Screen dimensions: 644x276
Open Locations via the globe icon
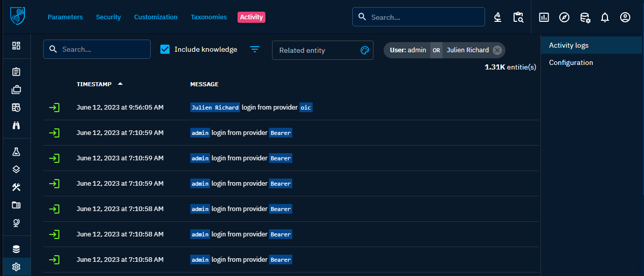(x=16, y=223)
